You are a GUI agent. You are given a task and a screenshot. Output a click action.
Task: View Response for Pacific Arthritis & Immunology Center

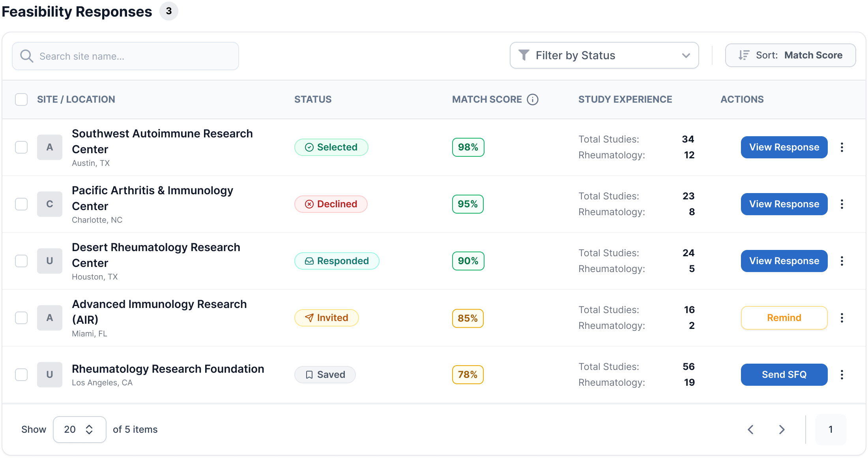point(784,204)
